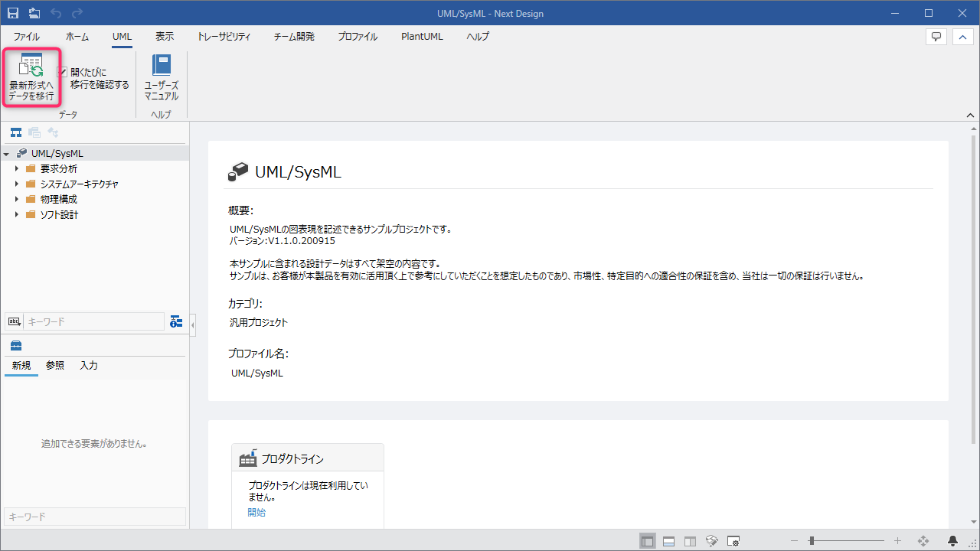Open the トレーサビリティ ribbon tab
Viewport: 980px width, 551px height.
[224, 37]
